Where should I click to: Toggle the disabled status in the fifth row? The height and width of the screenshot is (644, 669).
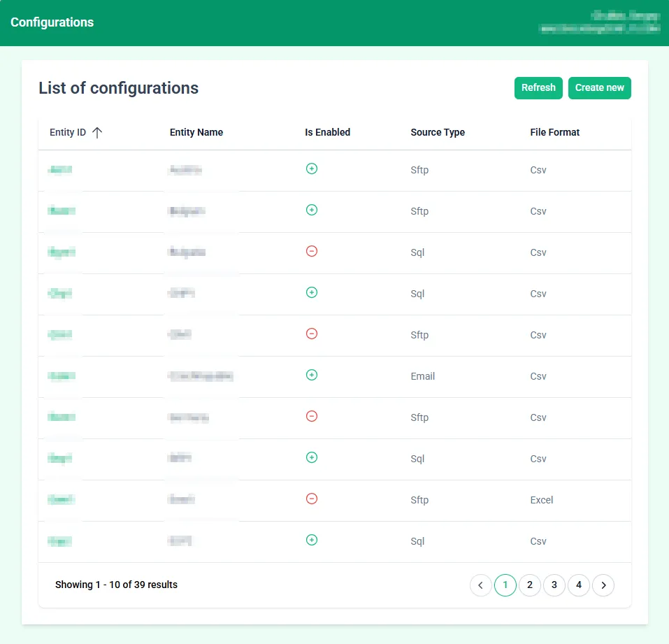point(312,334)
